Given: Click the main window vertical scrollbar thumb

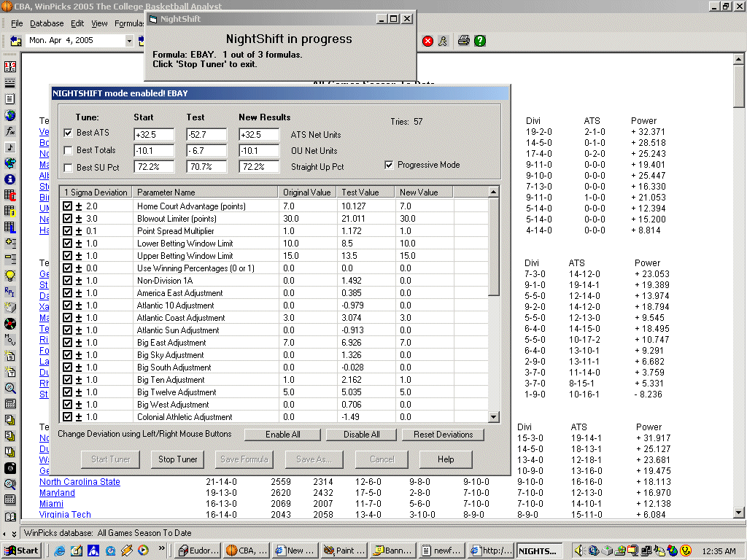Looking at the screenshot, I should (738, 87).
